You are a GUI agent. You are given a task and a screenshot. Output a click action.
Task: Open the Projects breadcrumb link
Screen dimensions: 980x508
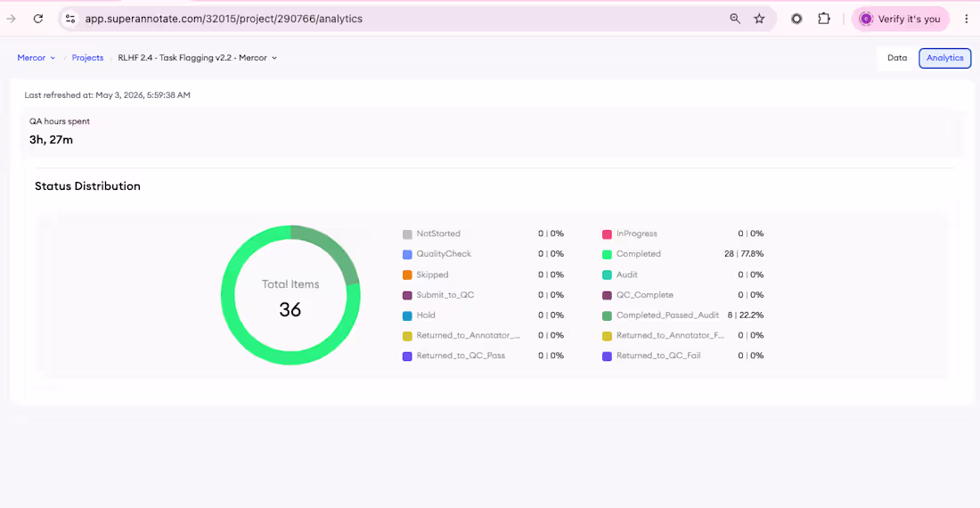click(x=87, y=58)
